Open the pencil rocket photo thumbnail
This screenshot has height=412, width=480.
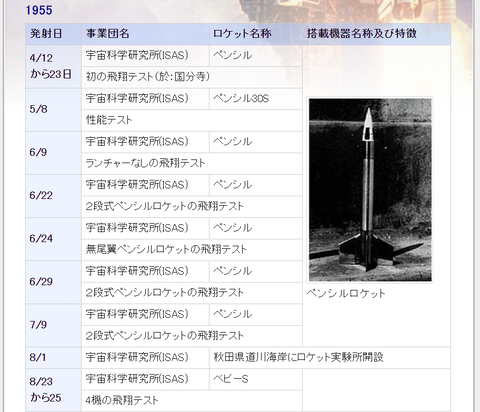click(x=370, y=190)
